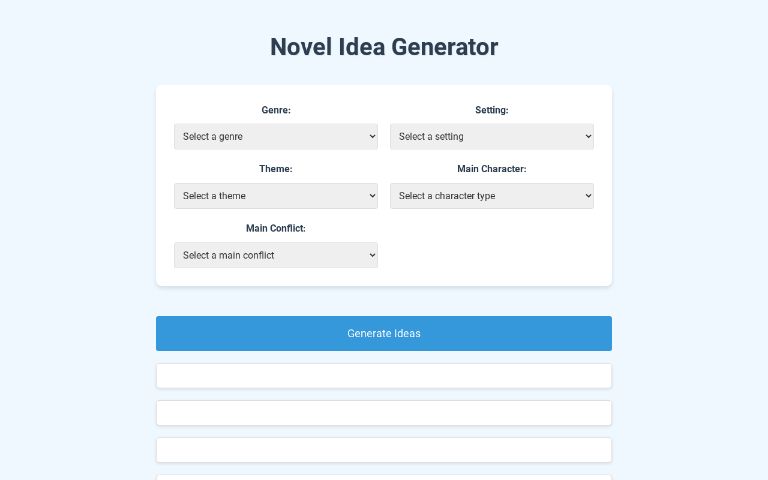Click the "Main Character:" label
Viewport: 768px width, 480px height.
click(x=492, y=169)
